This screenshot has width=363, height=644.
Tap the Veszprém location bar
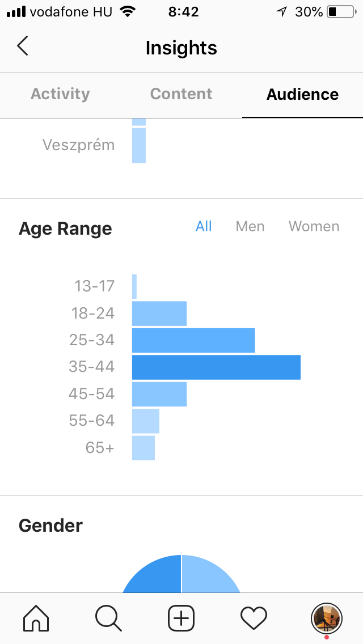coord(139,145)
